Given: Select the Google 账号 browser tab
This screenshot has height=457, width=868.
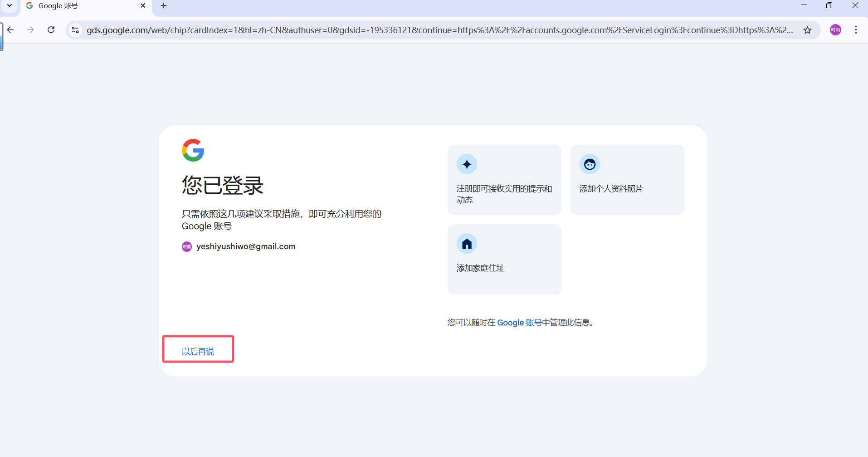Looking at the screenshot, I should [x=86, y=6].
